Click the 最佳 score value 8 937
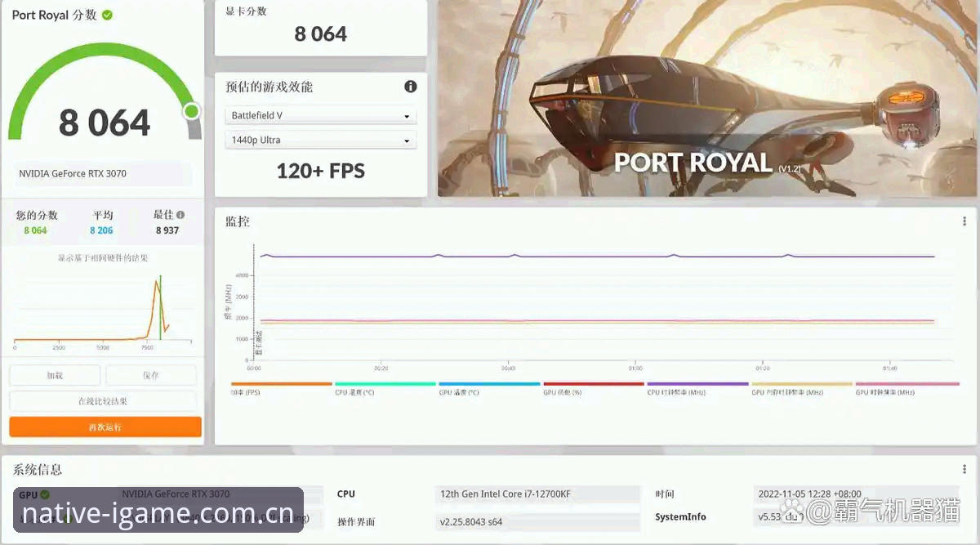Viewport: 980px width, 545px height. point(167,230)
